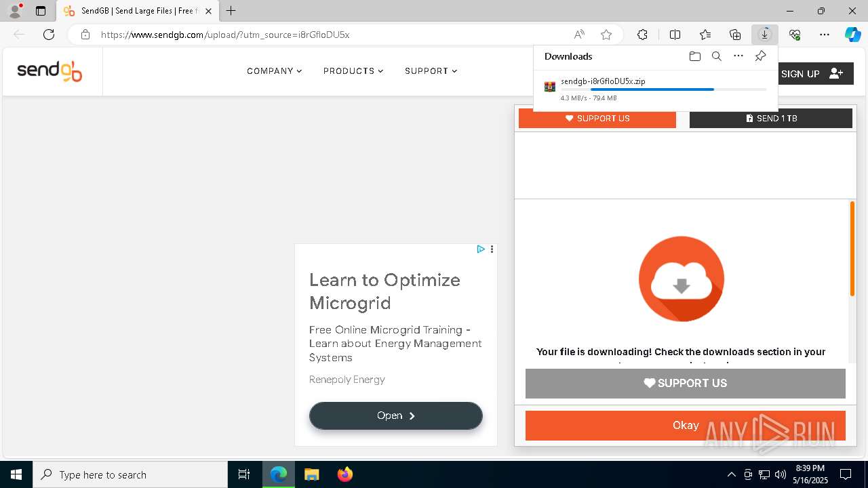Expand the COMPANY dropdown menu
The height and width of the screenshot is (488, 868).
(x=274, y=71)
